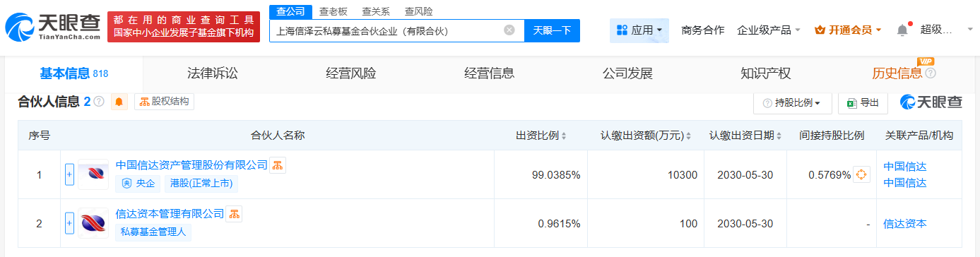Click the 股权结构 button

[x=164, y=102]
